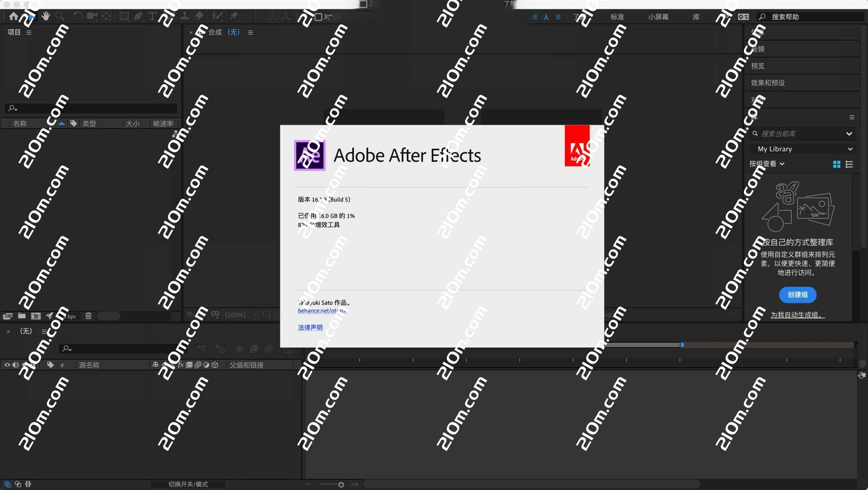
Task: Switch libraries to grid view
Action: point(836,164)
